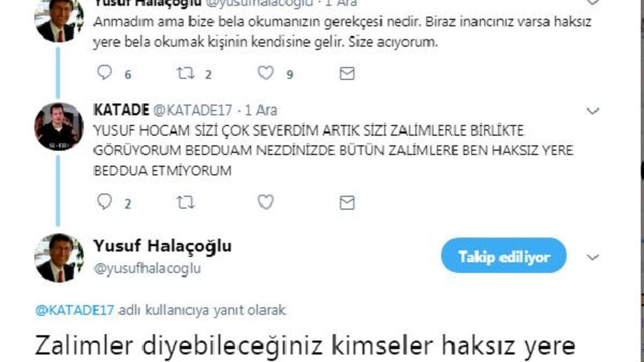Image resolution: width=644 pixels, height=362 pixels.
Task: View KATADE profile avatar
Action: 59,127
